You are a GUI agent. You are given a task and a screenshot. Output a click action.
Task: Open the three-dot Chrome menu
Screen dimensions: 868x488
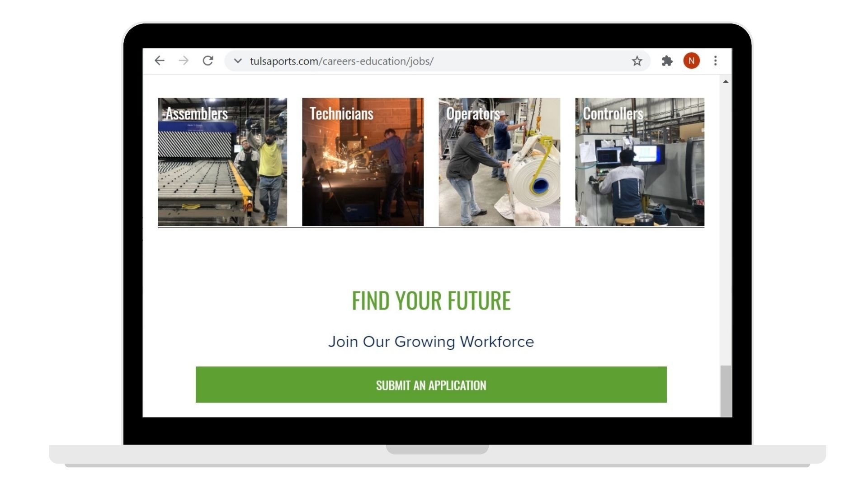tap(715, 61)
